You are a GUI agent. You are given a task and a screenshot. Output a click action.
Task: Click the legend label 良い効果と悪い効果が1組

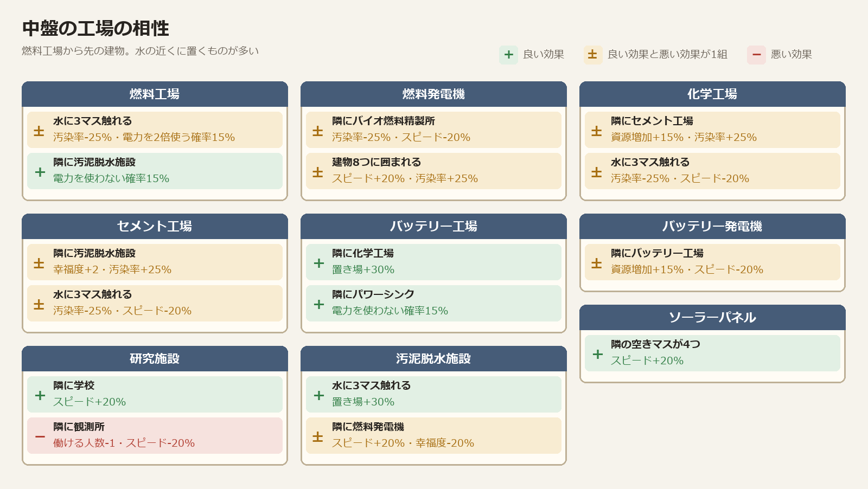pyautogui.click(x=667, y=54)
